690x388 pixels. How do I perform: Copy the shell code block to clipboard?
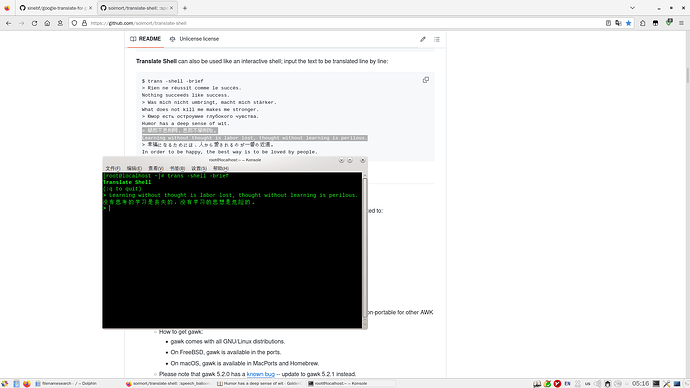coord(426,80)
